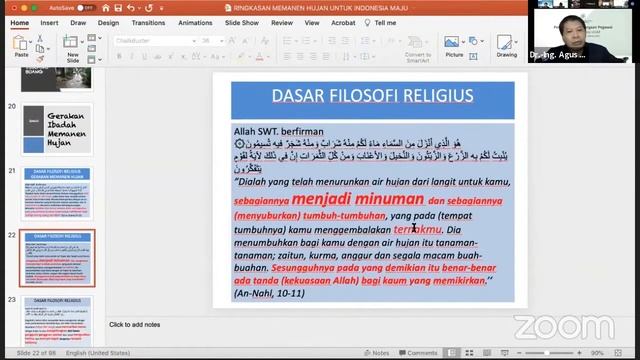Redo action with the redo arrow
The image size is (640, 360).
click(149, 8)
